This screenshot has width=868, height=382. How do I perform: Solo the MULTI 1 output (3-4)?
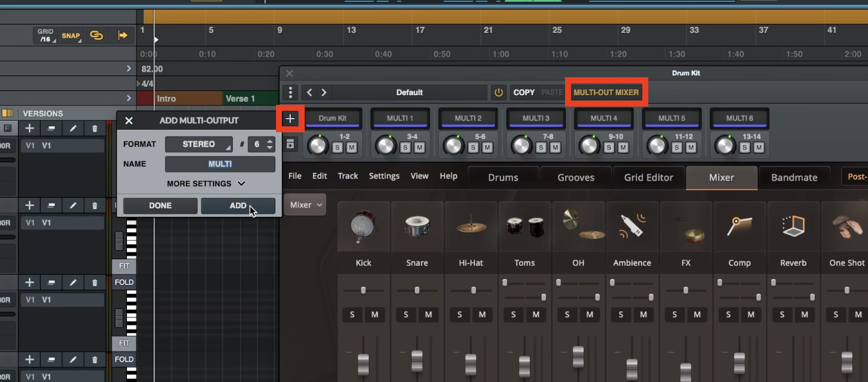(406, 147)
